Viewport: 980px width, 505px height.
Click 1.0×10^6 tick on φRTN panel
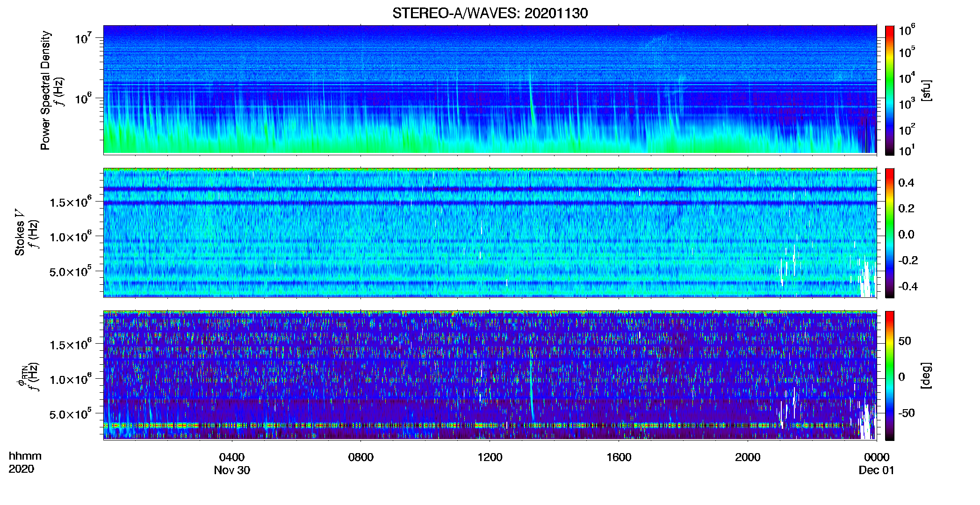71,379
